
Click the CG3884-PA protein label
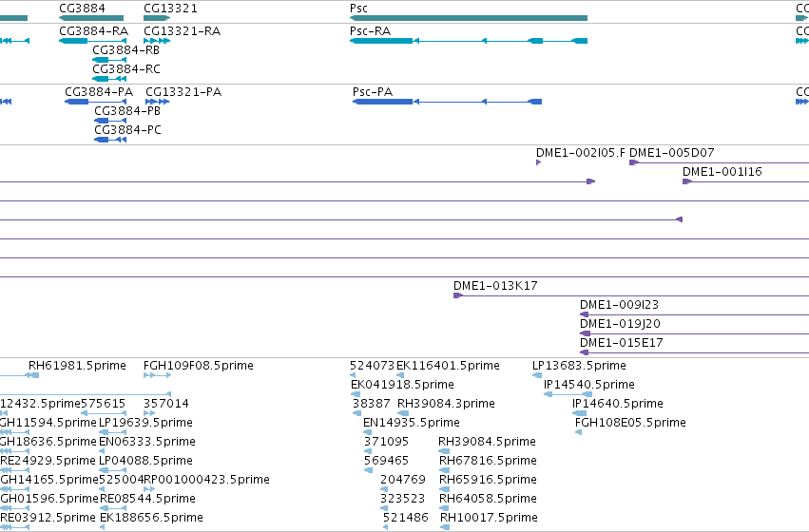click(x=99, y=92)
